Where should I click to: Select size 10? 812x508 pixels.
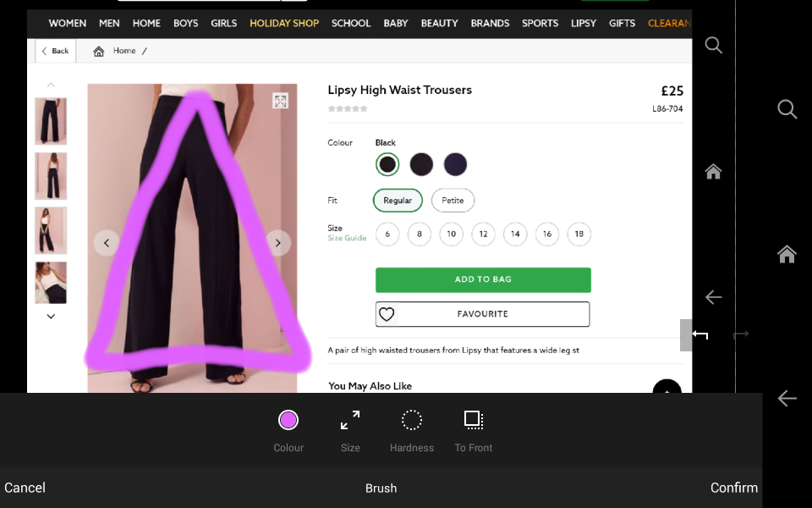(451, 234)
